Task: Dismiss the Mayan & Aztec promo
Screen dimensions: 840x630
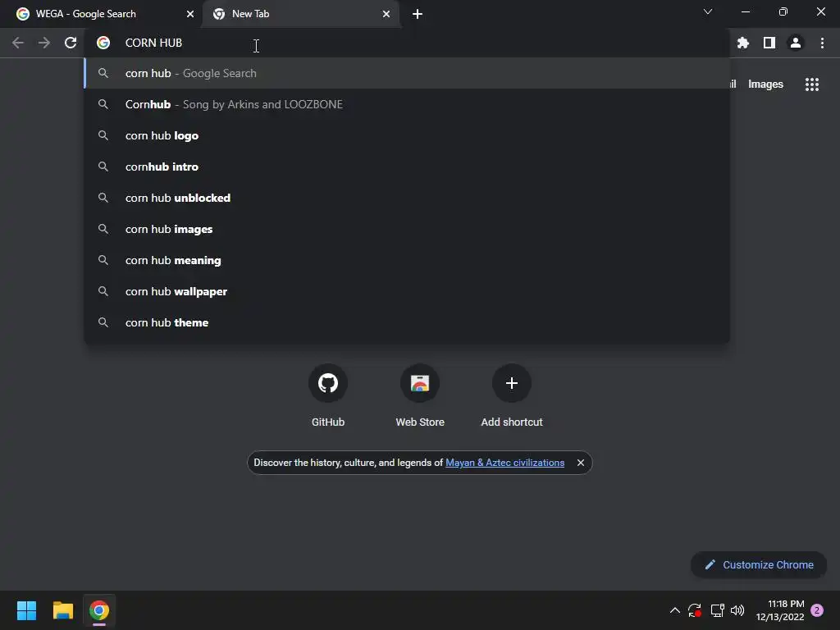Action: click(581, 463)
